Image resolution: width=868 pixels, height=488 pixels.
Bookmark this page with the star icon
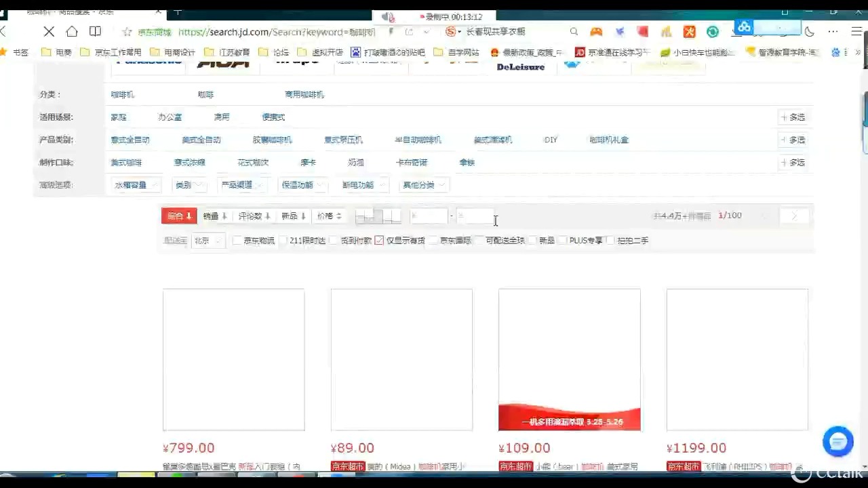(127, 32)
